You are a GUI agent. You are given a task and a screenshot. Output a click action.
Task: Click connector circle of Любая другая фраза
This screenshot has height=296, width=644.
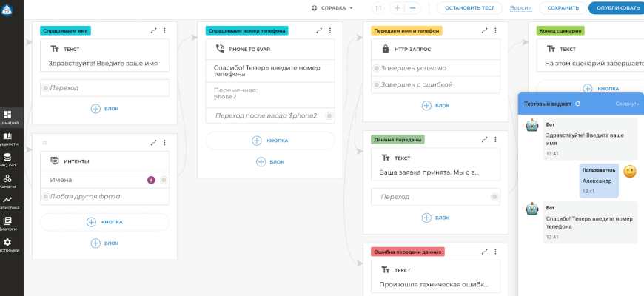coord(45,196)
